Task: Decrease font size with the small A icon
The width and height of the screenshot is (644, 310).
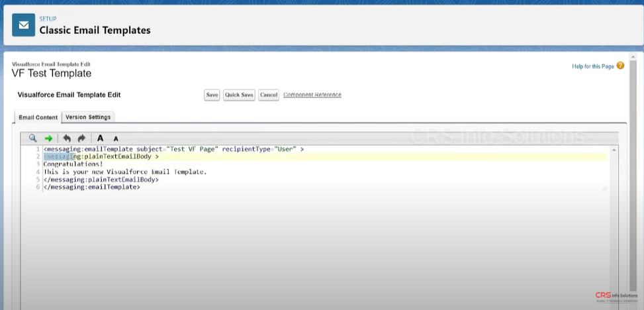Action: coord(116,138)
